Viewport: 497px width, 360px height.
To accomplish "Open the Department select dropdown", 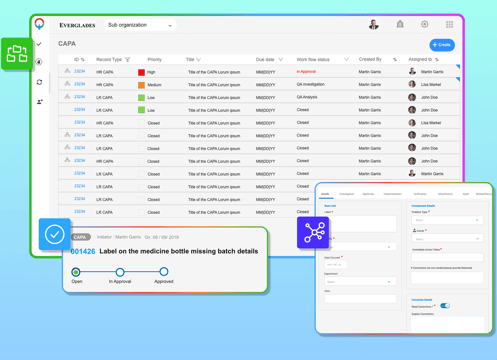I will (360, 282).
